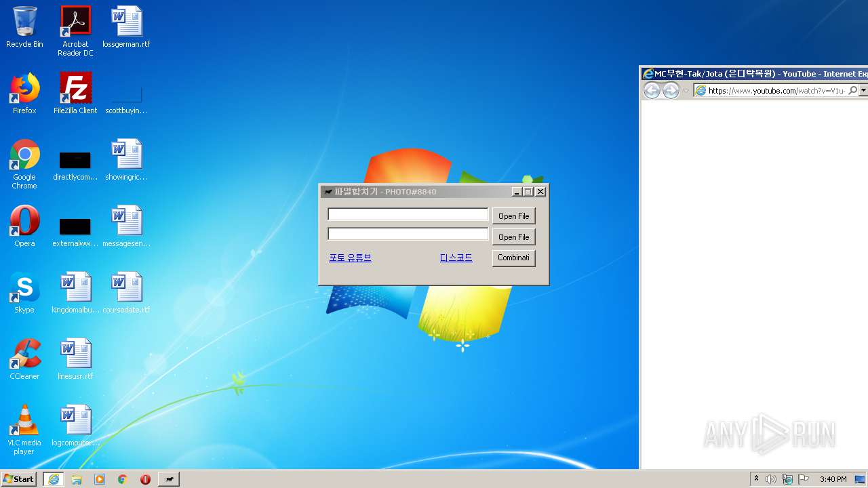868x488 pixels.
Task: Open the Recycle Bin desktop icon
Action: pyautogui.click(x=24, y=27)
